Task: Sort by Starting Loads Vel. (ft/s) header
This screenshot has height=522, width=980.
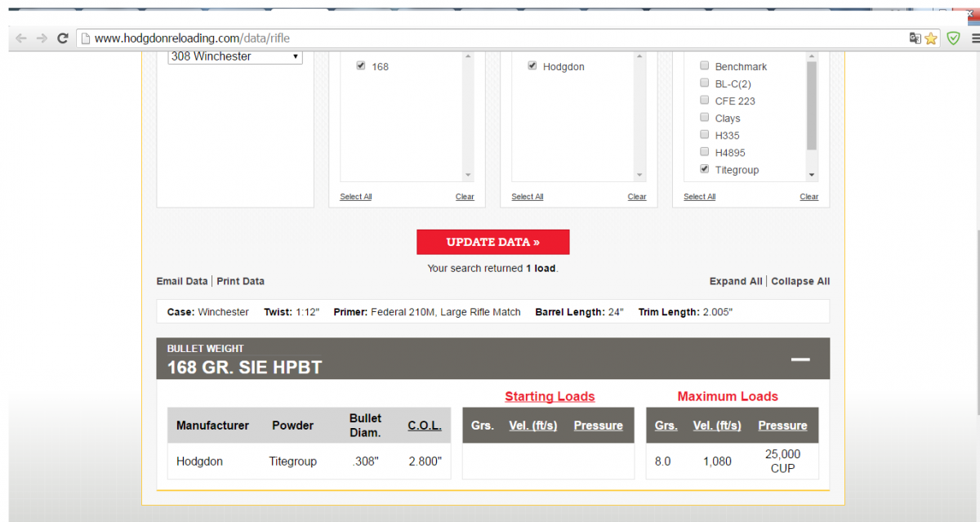Action: coord(533,426)
